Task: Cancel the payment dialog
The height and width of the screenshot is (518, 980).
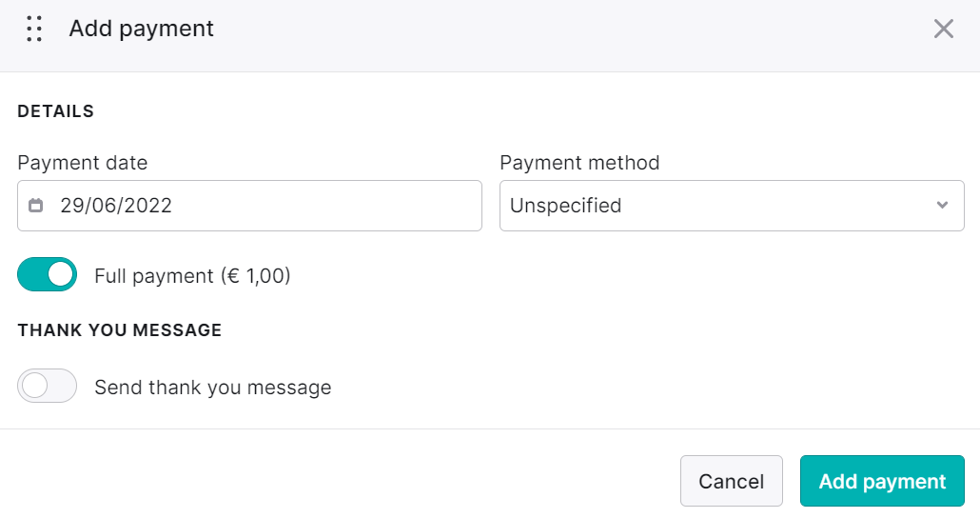Action: (x=732, y=481)
